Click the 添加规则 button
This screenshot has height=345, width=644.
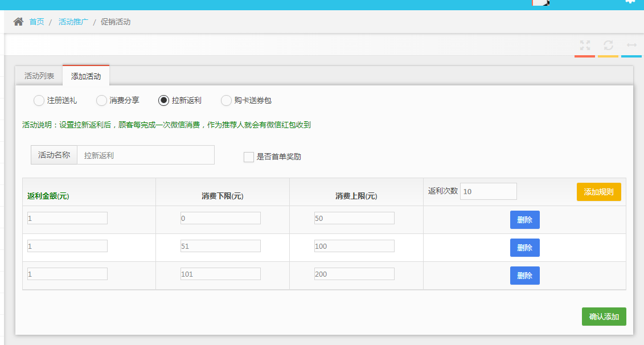pyautogui.click(x=598, y=192)
